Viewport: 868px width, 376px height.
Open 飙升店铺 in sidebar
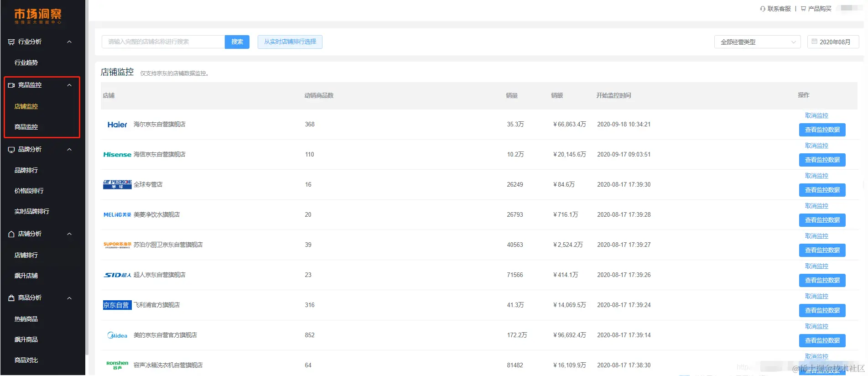coord(26,276)
